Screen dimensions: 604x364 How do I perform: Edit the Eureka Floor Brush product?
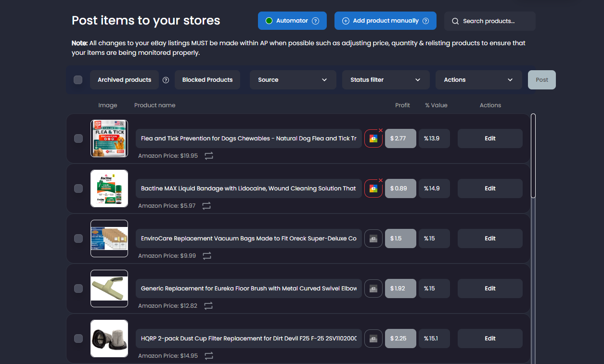pos(490,289)
